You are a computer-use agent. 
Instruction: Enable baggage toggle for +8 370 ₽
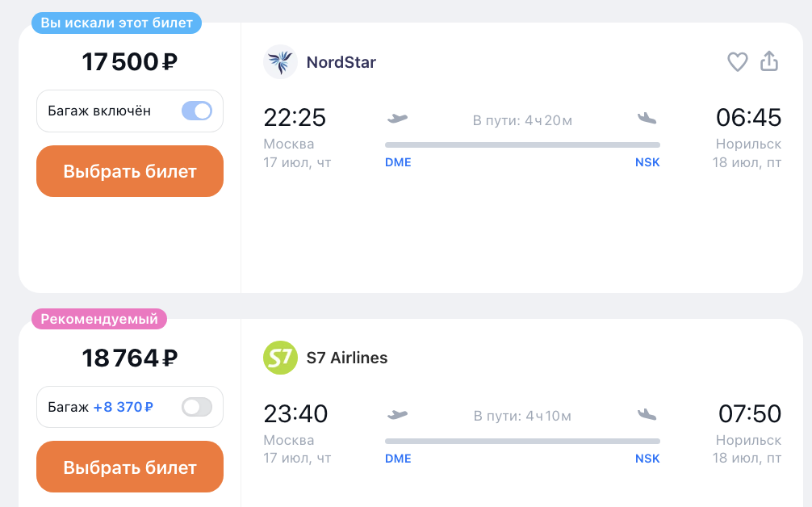[197, 407]
